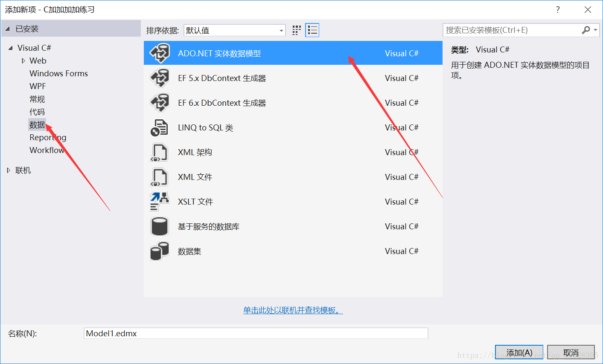
Task: Switch to medium icons list view
Action: (312, 30)
